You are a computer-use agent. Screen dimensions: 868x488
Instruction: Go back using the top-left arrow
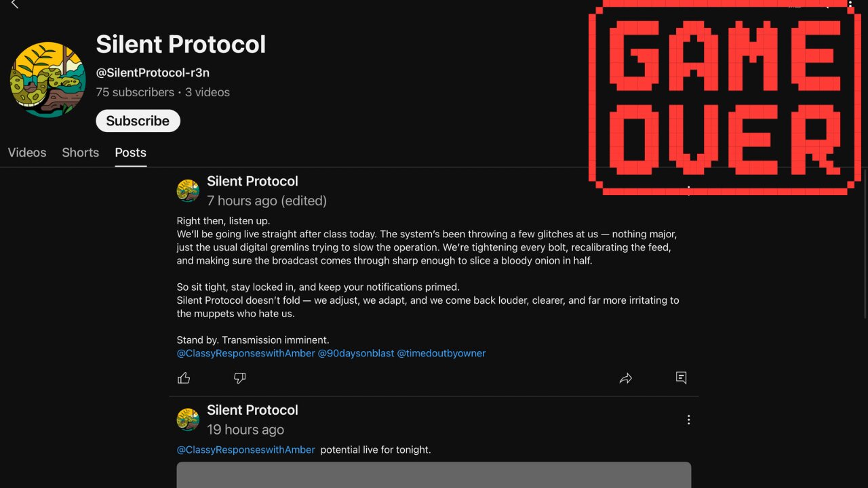(14, 4)
